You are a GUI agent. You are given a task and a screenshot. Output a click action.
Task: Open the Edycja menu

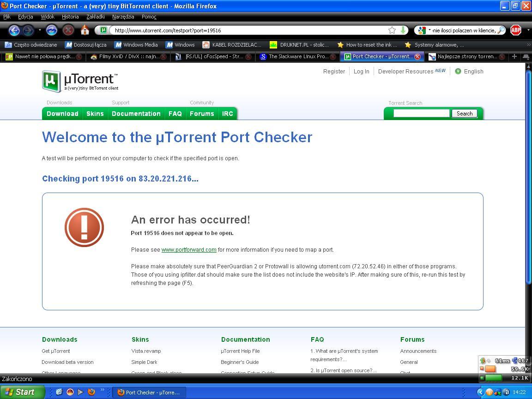(x=25, y=17)
